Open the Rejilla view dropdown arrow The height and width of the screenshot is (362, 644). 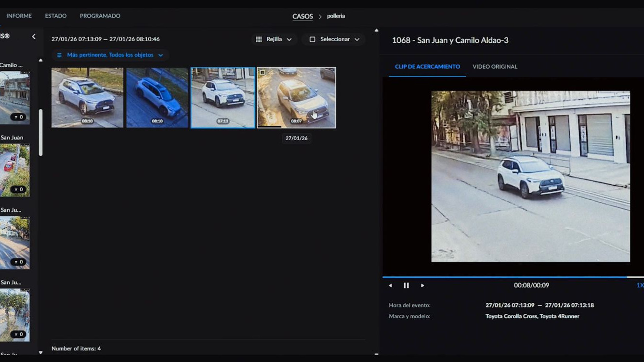click(289, 39)
